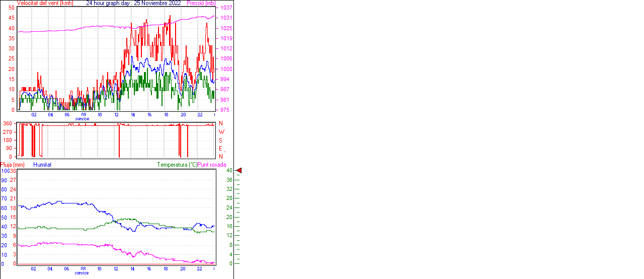This screenshot has height=279, width=644.
Task: Click the 1037 value on pressure axis
Action: pyautogui.click(x=226, y=8)
